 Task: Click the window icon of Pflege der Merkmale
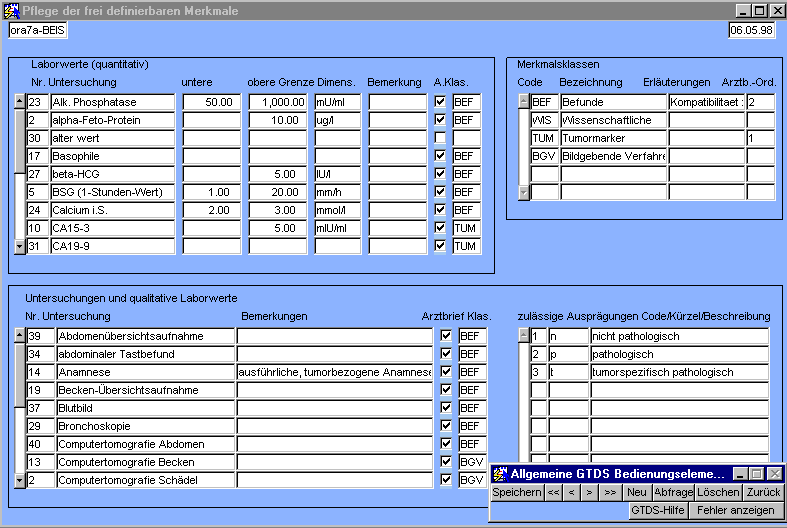point(11,10)
